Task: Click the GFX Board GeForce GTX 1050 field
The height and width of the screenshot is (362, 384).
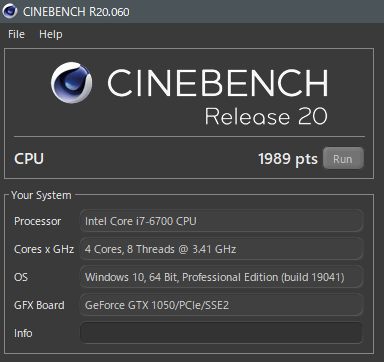Action: pos(221,305)
